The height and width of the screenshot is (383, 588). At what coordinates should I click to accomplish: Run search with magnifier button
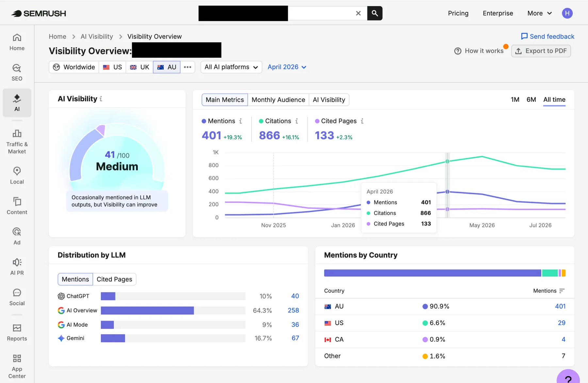375,13
